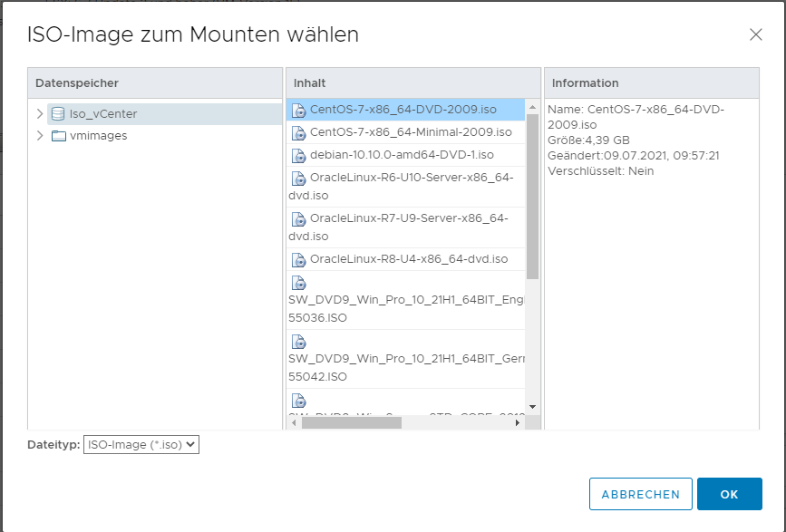Screen dimensions: 786x532
Task: Click the debian-10.10.0 ISO file icon
Action: coord(298,154)
